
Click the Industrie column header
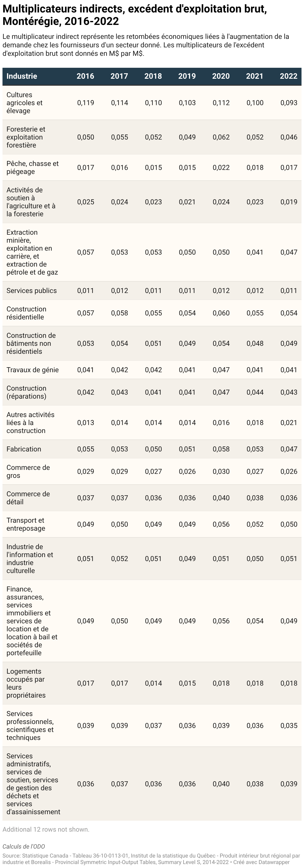coord(22,76)
